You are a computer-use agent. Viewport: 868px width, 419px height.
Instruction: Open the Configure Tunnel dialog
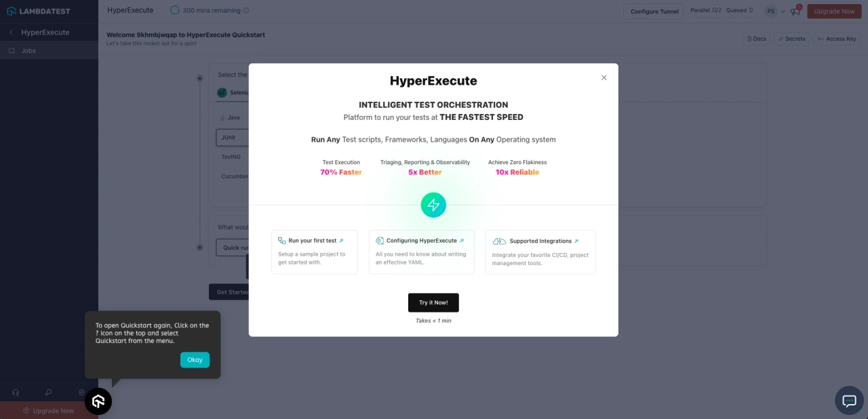(653, 12)
